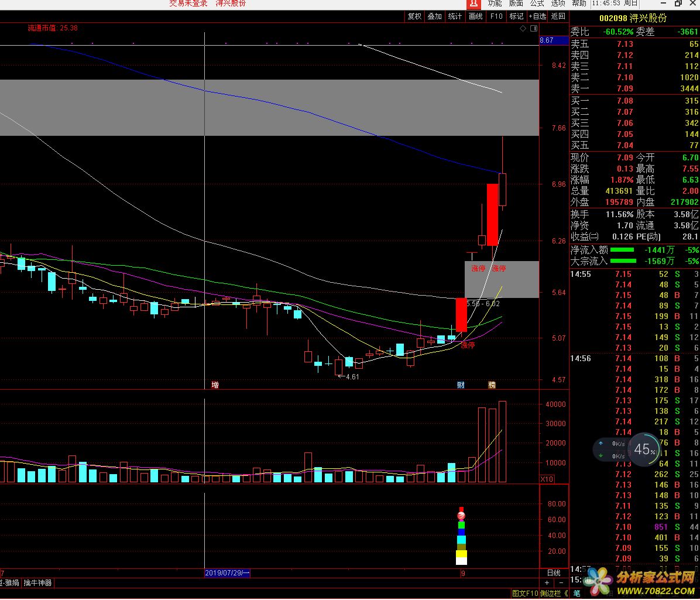
Task: Activate the 画线 drawing tool
Action: [x=475, y=16]
